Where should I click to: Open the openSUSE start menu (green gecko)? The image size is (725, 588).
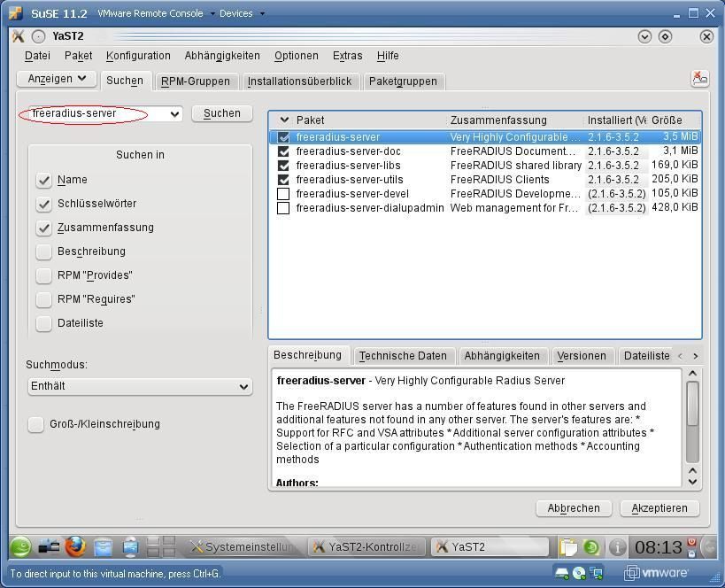click(x=20, y=547)
